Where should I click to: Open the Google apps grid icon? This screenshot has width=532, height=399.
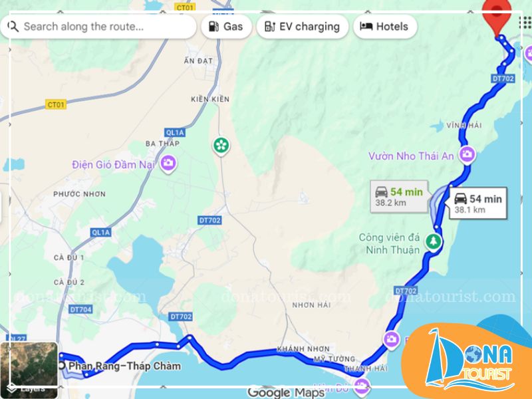point(525,23)
